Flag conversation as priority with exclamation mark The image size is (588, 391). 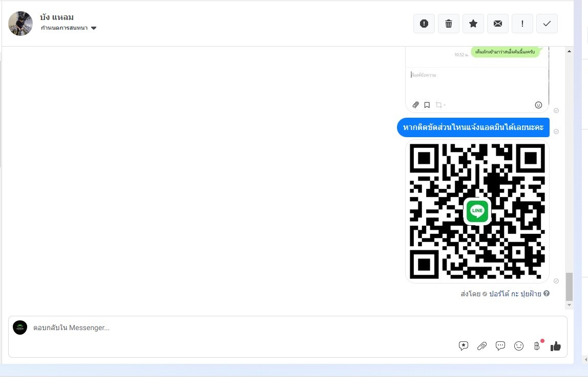pos(522,24)
